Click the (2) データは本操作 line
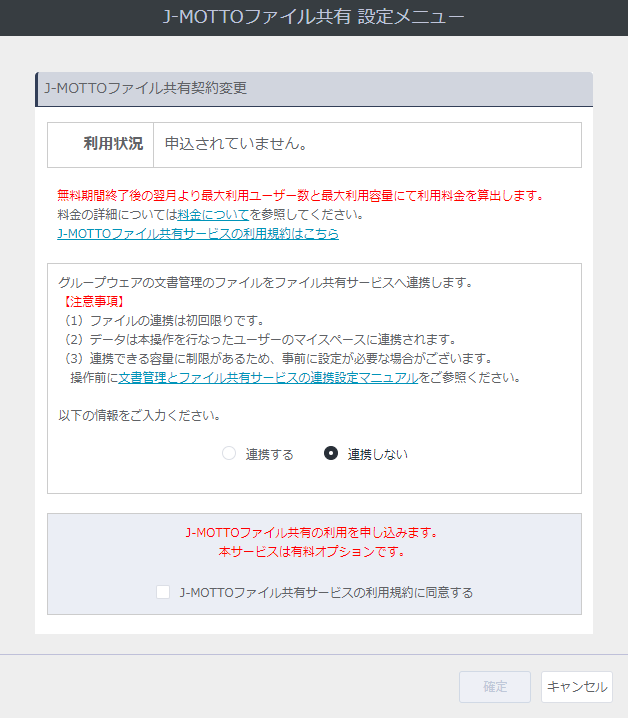Screen dimensions: 628x718 pos(260,339)
